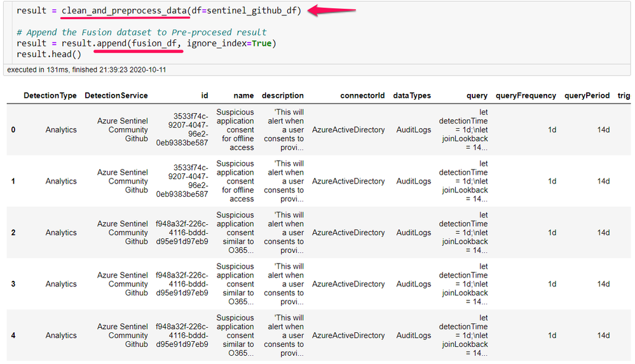Click the clean_and_preprocess_data function call

point(124,11)
